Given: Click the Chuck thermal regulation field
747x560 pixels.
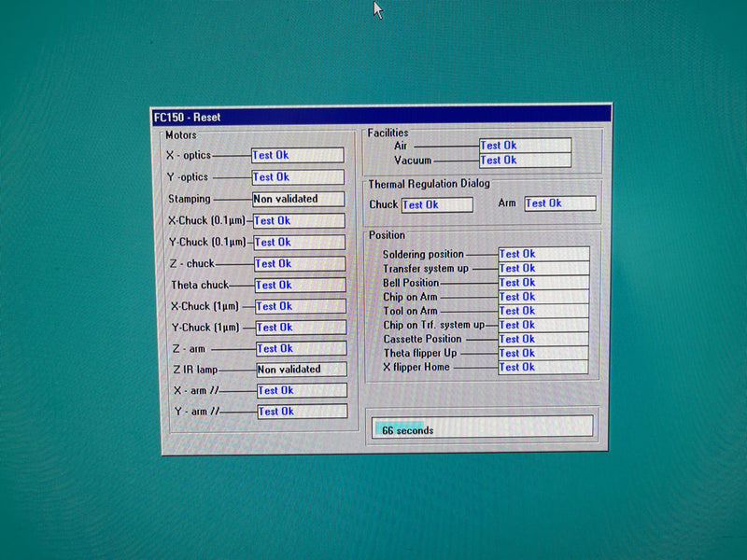Looking at the screenshot, I should (436, 204).
